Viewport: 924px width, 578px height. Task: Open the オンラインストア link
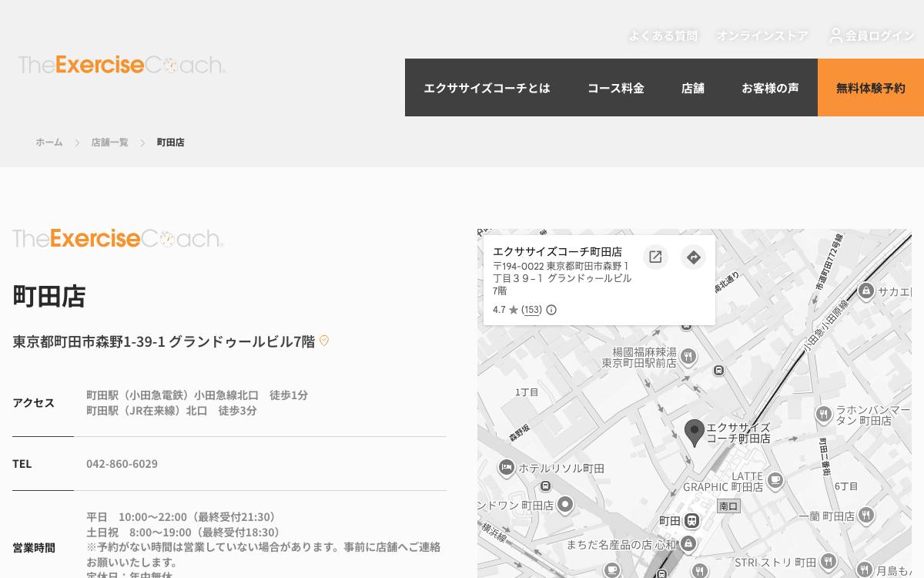pyautogui.click(x=762, y=35)
